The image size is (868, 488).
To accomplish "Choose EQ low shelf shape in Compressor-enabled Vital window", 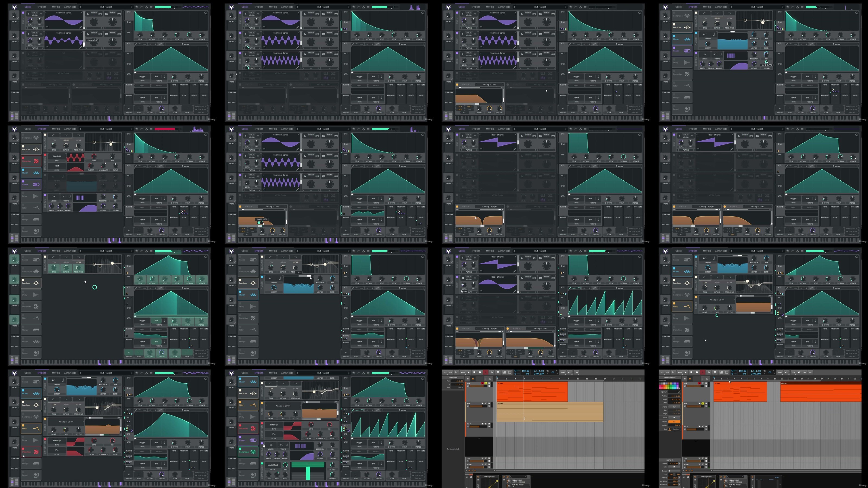I will [271, 384].
